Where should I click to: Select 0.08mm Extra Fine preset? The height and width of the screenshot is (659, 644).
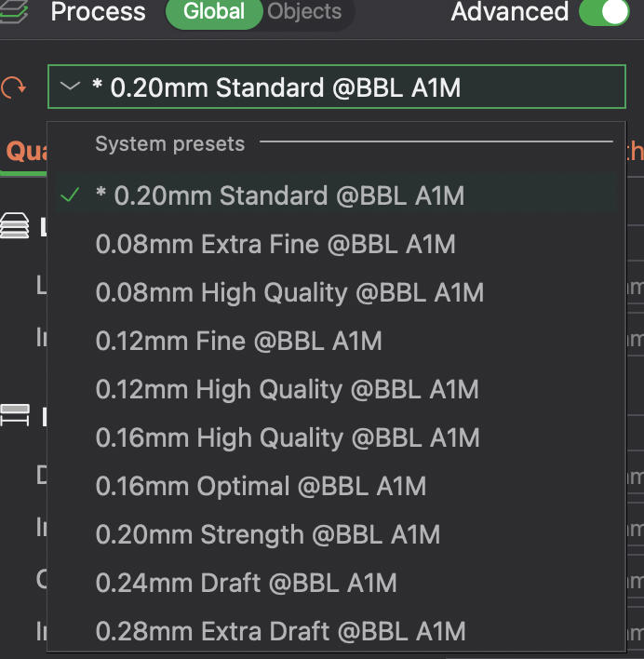click(x=275, y=244)
